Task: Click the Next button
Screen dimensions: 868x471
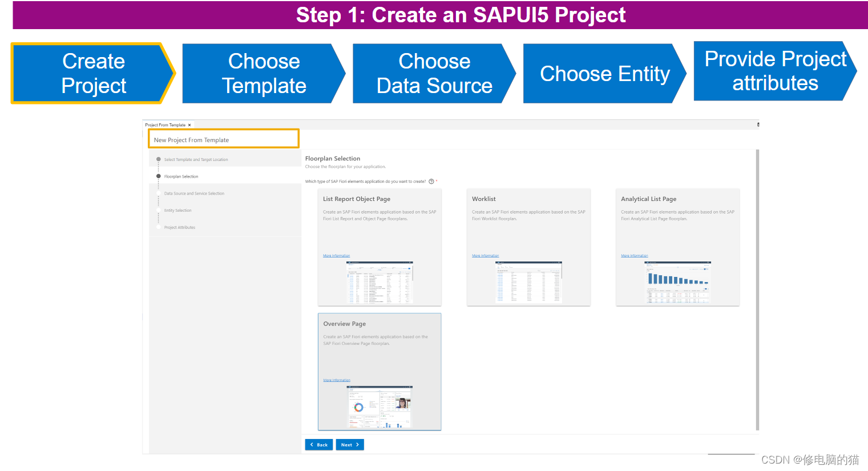Action: (x=350, y=445)
